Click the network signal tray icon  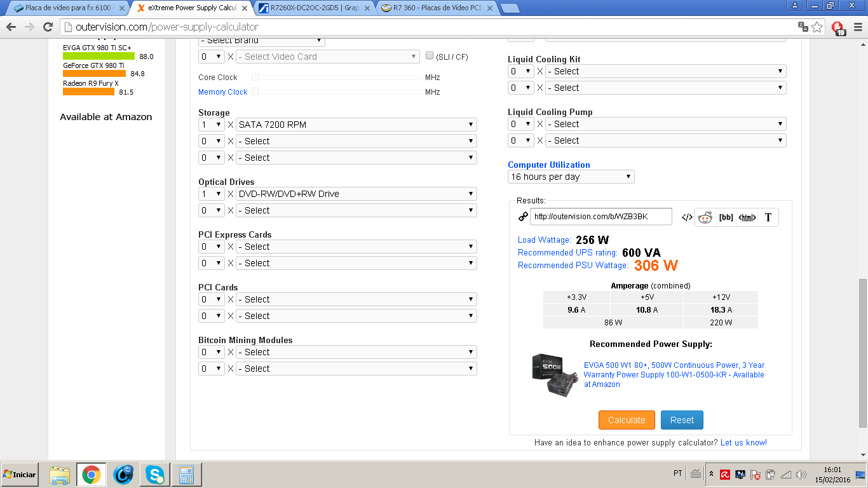[786, 474]
